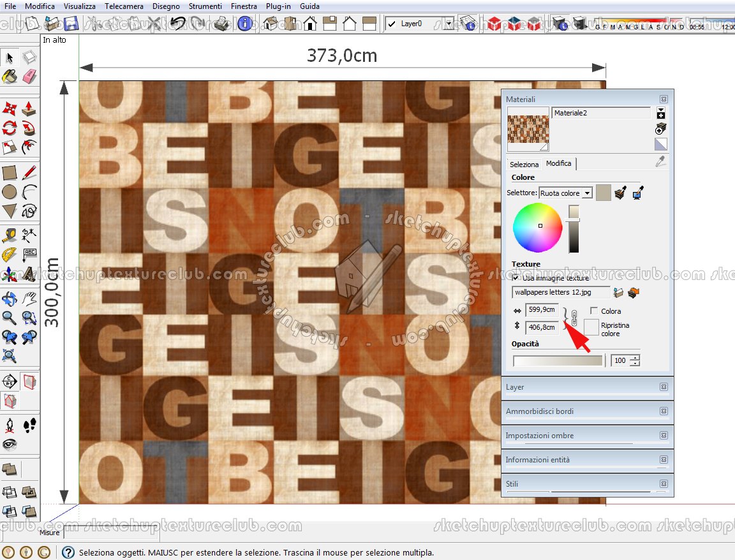Toggle the Layer0 visibility checkmark
Image resolution: width=735 pixels, height=560 pixels.
390,24
